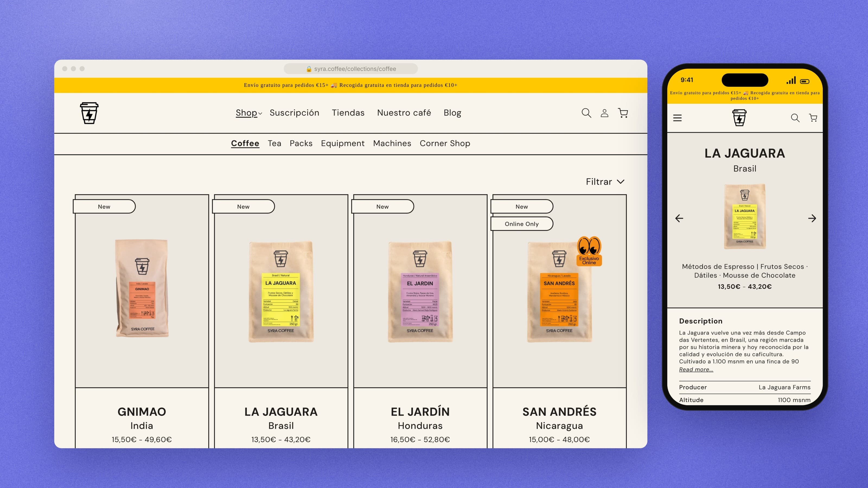
Task: Tap the Syra logo in phone header
Action: pyautogui.click(x=739, y=118)
